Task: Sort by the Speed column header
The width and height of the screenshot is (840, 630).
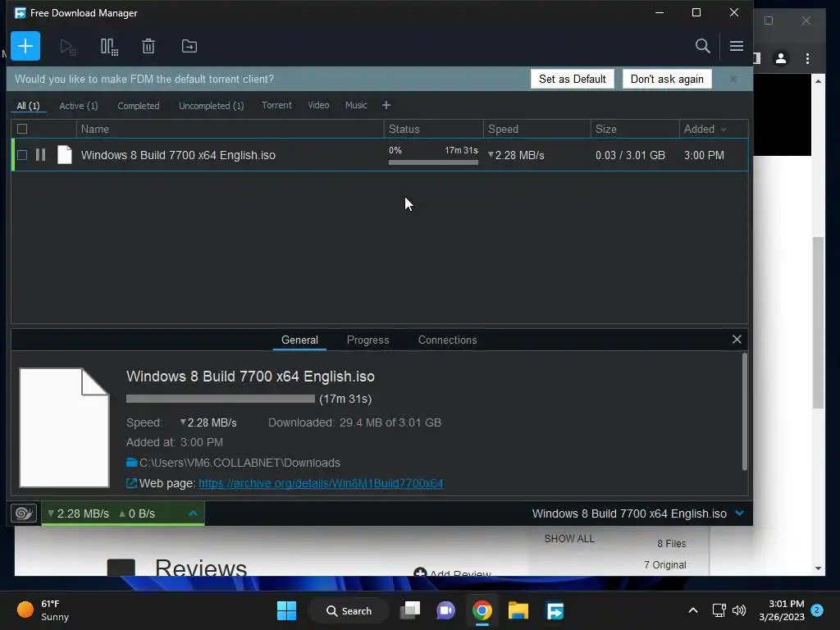Action: [536, 129]
